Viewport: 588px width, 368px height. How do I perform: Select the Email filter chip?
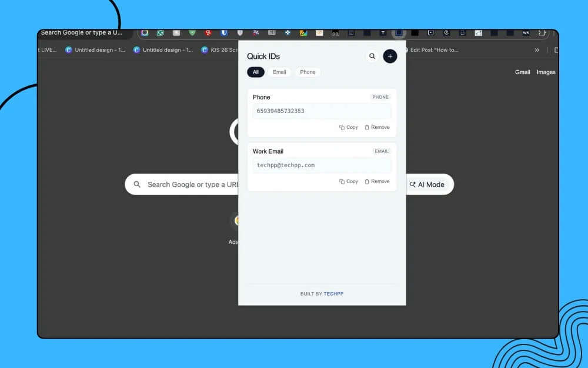279,72
